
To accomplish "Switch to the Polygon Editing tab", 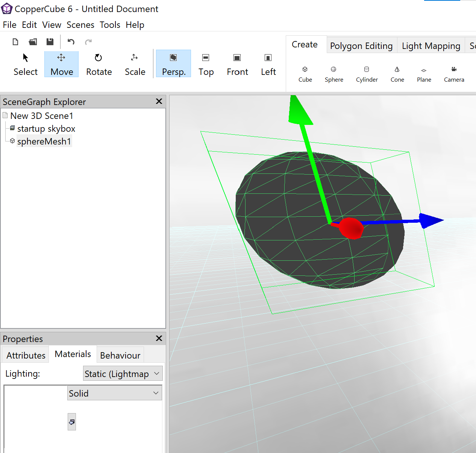I will click(361, 46).
